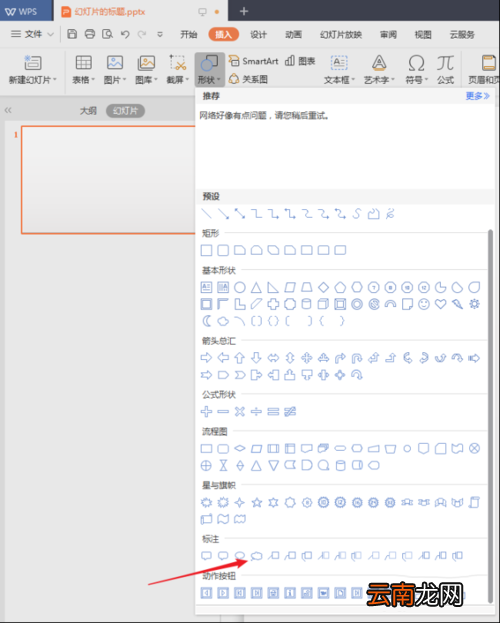Image resolution: width=500 pixels, height=623 pixels.
Task: Pick the multiply sign in 公式形状
Action: [x=240, y=411]
